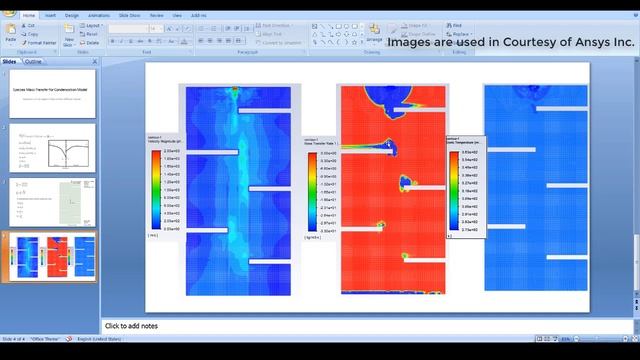Image resolution: width=640 pixels, height=360 pixels.
Task: Switch to the Design ribbon tab
Action: [72, 16]
